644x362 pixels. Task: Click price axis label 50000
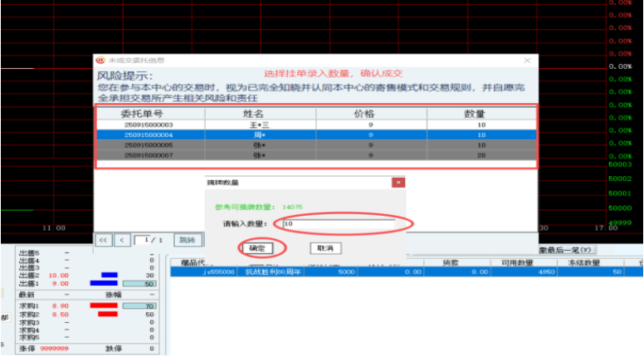(620, 208)
